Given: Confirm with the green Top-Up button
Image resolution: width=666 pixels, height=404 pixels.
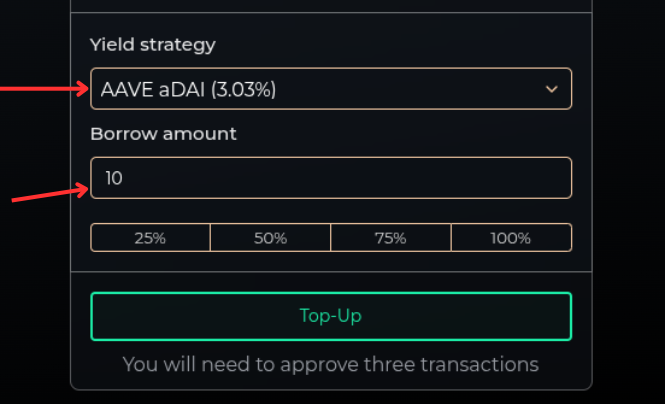Looking at the screenshot, I should pos(331,316).
